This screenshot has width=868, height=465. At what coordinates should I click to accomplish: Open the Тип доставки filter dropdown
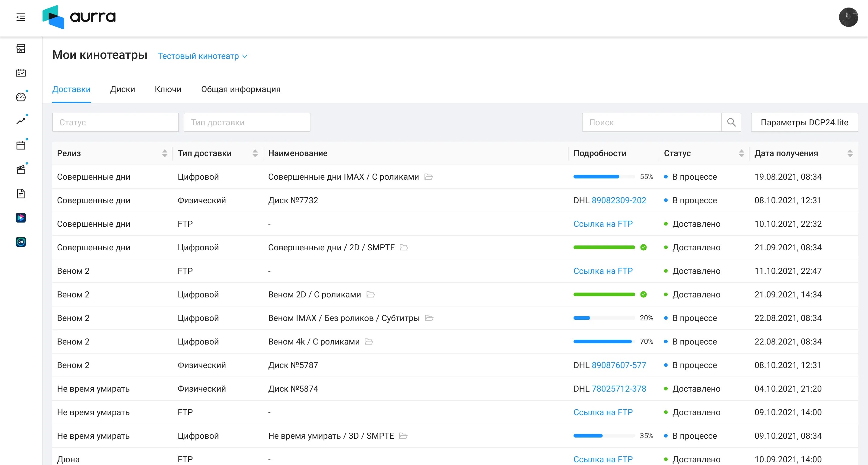[x=247, y=122]
